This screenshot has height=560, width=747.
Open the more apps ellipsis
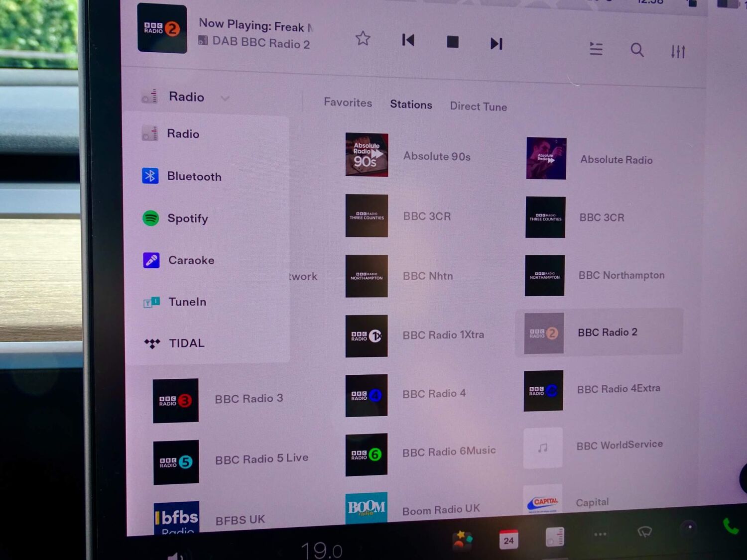(x=600, y=535)
